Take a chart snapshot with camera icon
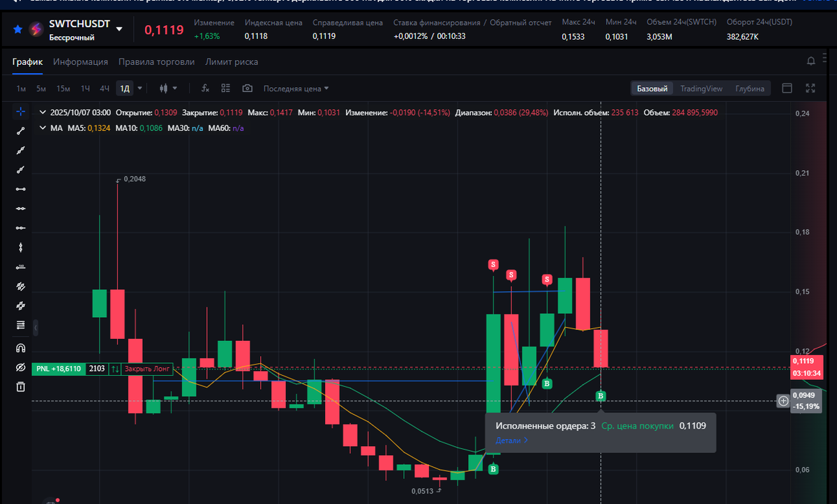This screenshot has width=837, height=504. coord(247,89)
